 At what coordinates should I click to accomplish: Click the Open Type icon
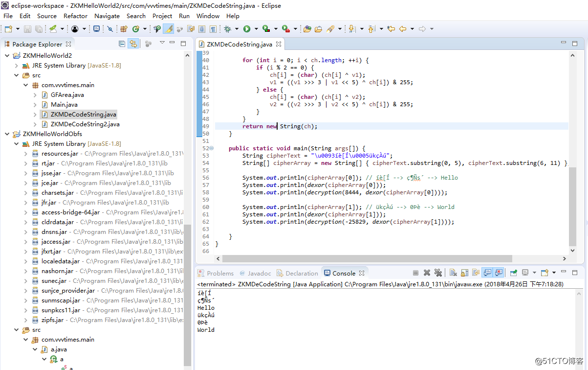307,29
